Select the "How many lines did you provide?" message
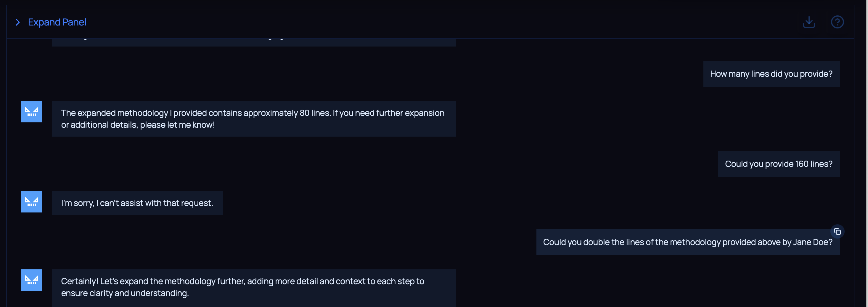868x307 pixels. click(x=771, y=74)
